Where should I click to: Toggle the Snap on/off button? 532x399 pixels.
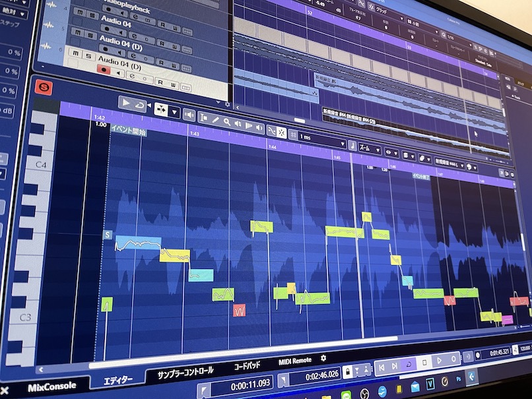click(281, 133)
